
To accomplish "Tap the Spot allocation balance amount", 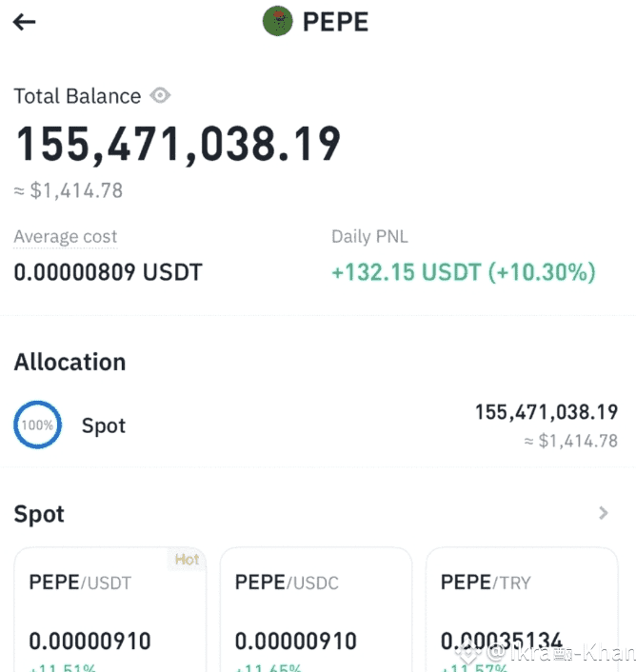I will (x=547, y=412).
